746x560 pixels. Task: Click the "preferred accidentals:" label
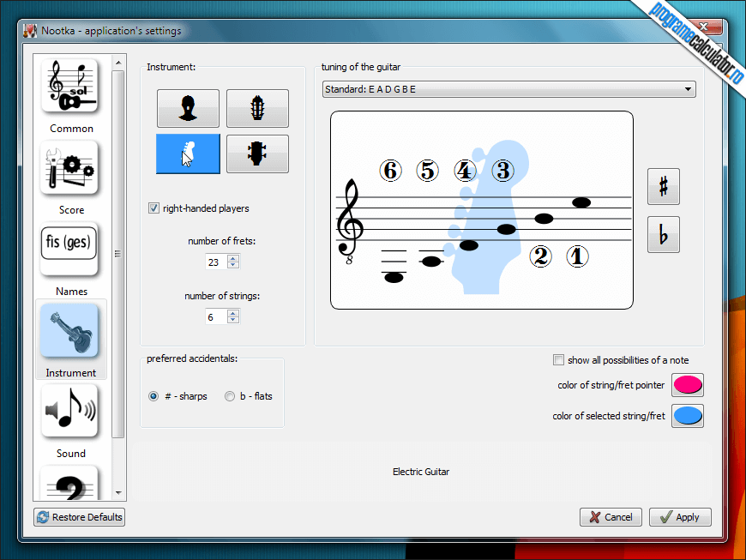192,358
